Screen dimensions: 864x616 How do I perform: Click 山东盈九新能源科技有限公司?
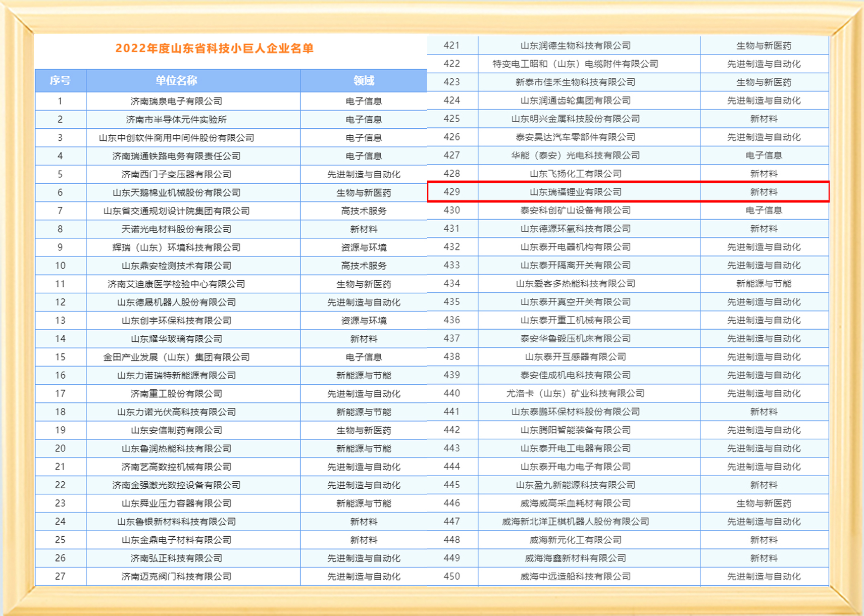(x=575, y=485)
